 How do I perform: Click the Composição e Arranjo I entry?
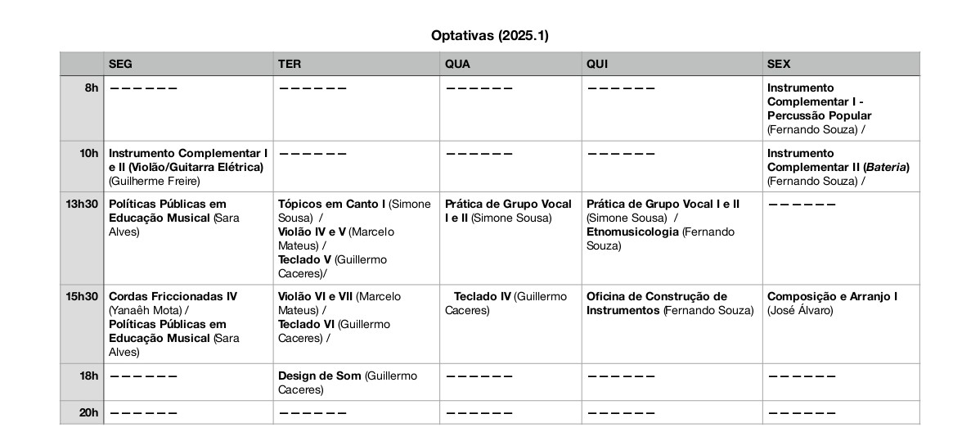(x=831, y=296)
